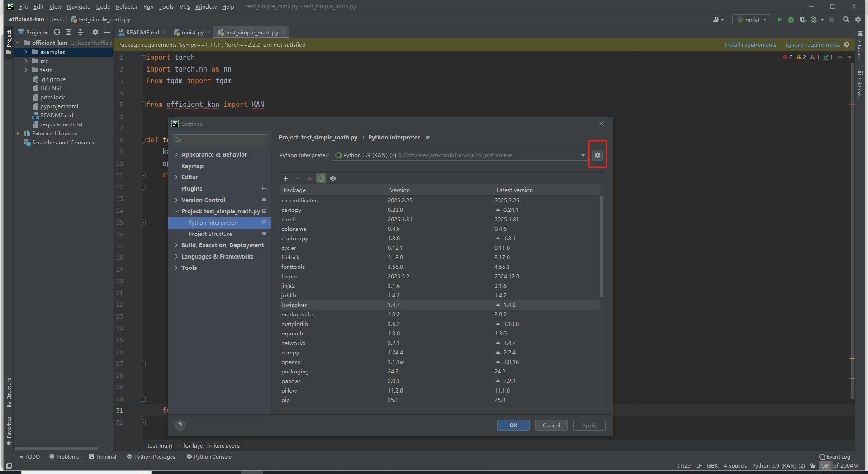The image size is (868, 474).
Task: Click the grey Stop square icon
Action: (x=831, y=19)
